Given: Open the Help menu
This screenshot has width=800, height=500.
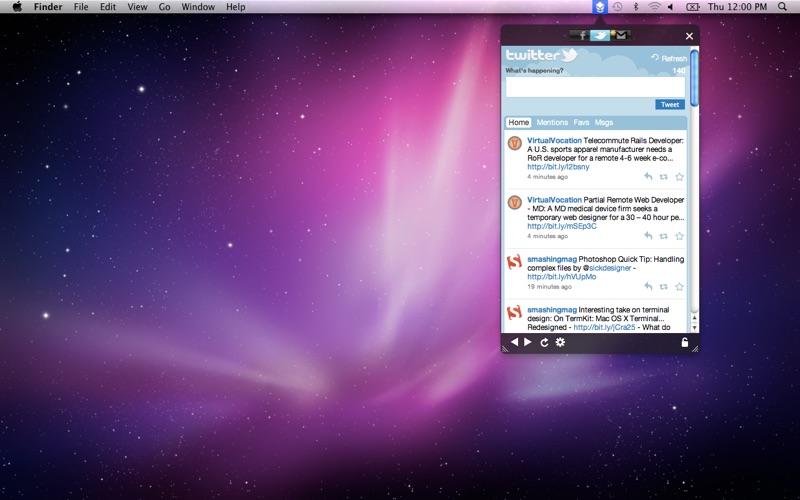Looking at the screenshot, I should [x=236, y=7].
